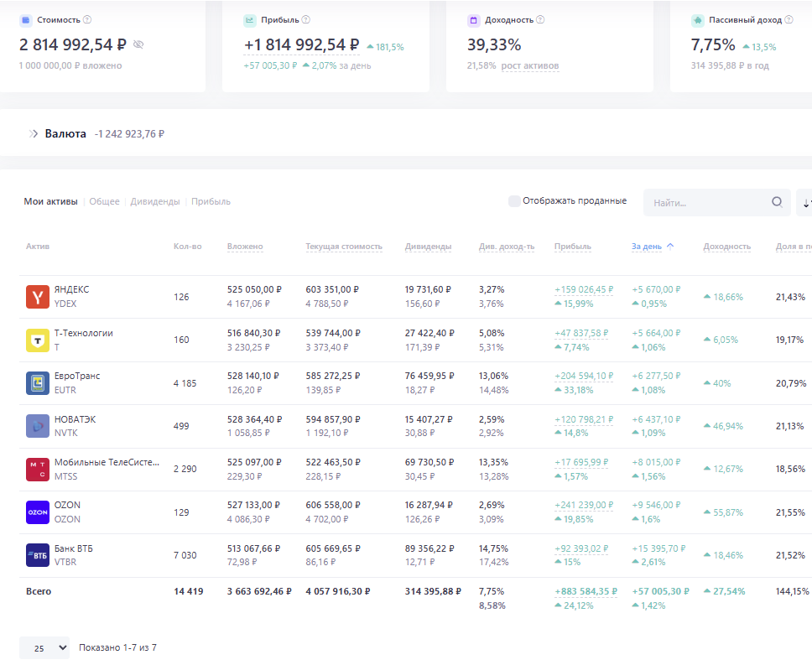Viewport: 812px width, 665px height.
Task: Click the Банк ВТБ logo icon
Action: 37,555
